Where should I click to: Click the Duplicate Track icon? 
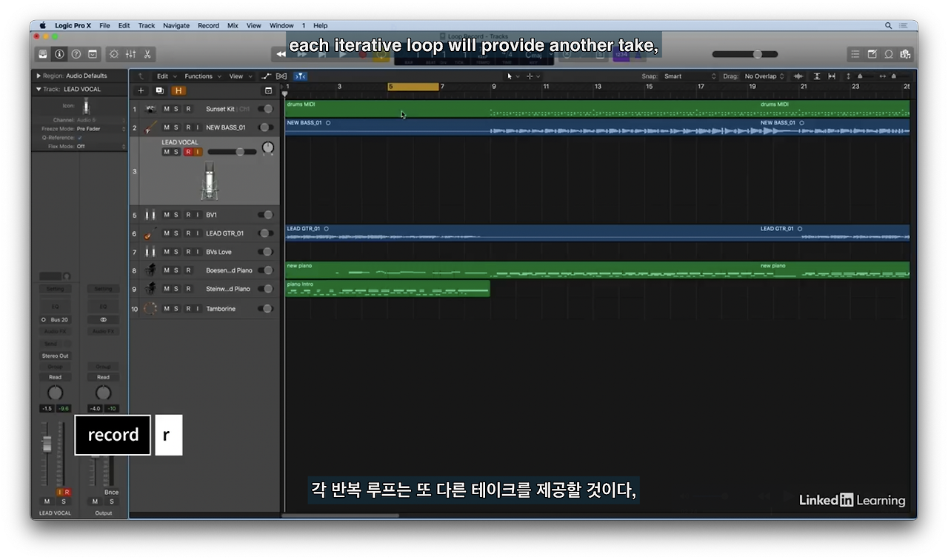click(x=159, y=90)
